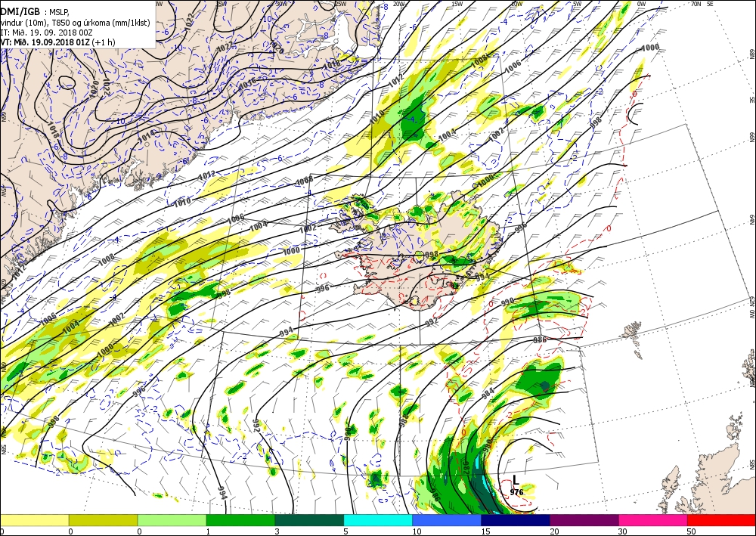Click the '5E' longitude label
The height and width of the screenshot is (536, 756).
point(710,4)
